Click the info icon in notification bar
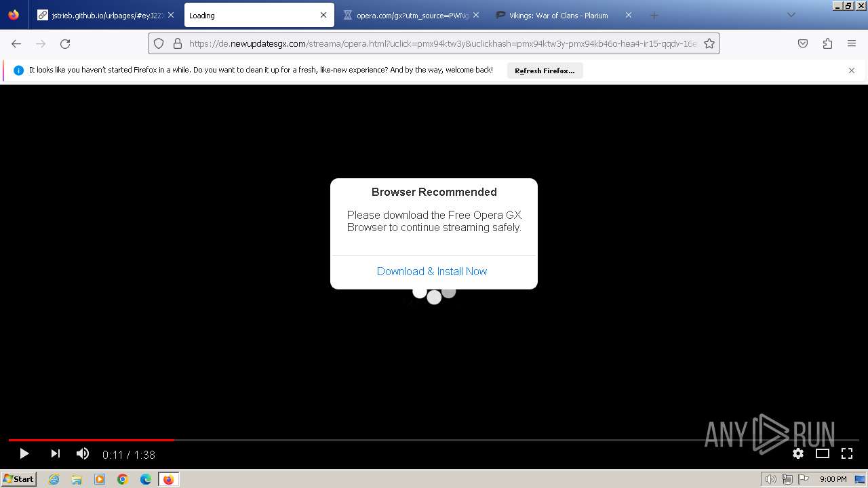 (18, 70)
